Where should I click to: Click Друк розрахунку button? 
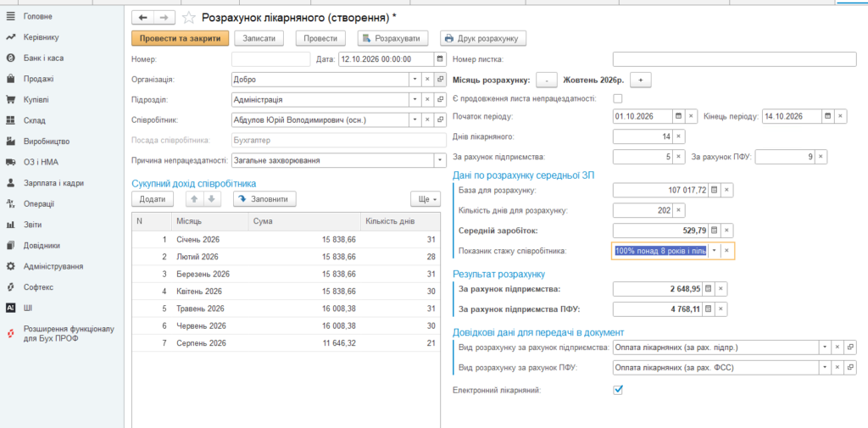(482, 38)
